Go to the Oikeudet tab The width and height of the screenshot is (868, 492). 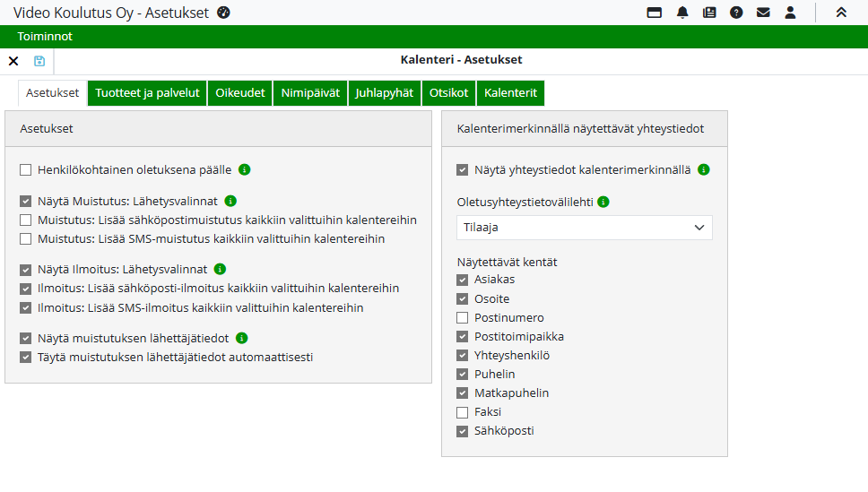(x=239, y=93)
